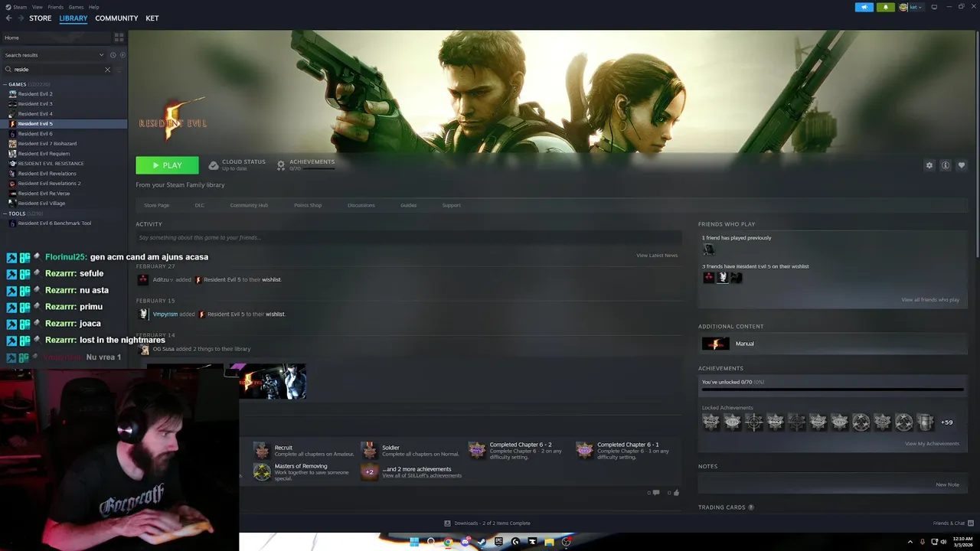Open the Guides tab
This screenshot has width=980, height=551.
pos(409,205)
